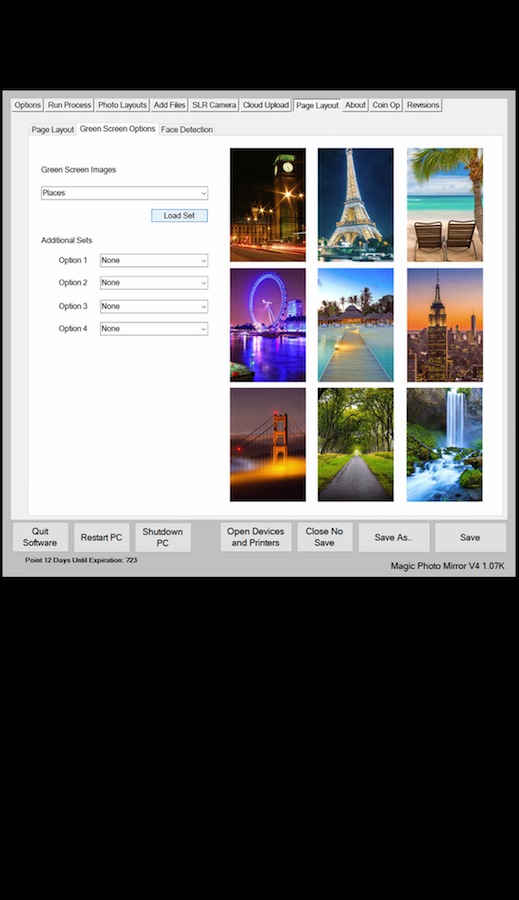Choose the Golden Gate Bridge thumbnail
Viewport: 519px width, 900px height.
(268, 444)
